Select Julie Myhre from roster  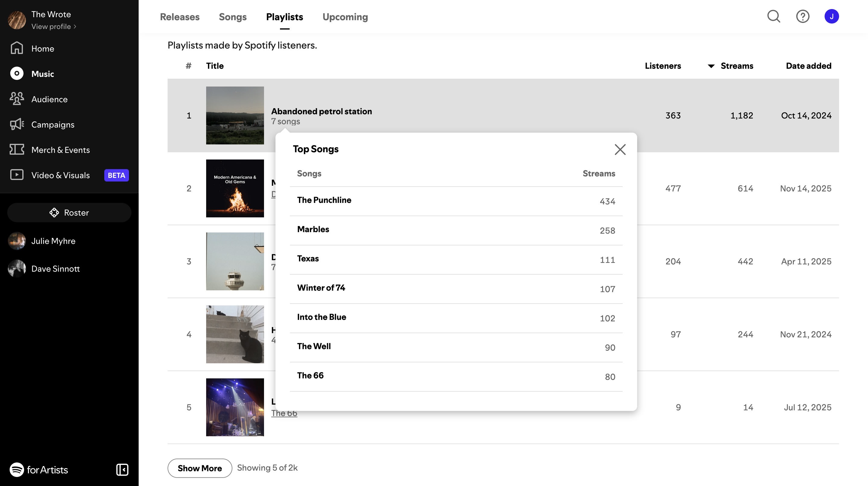53,241
